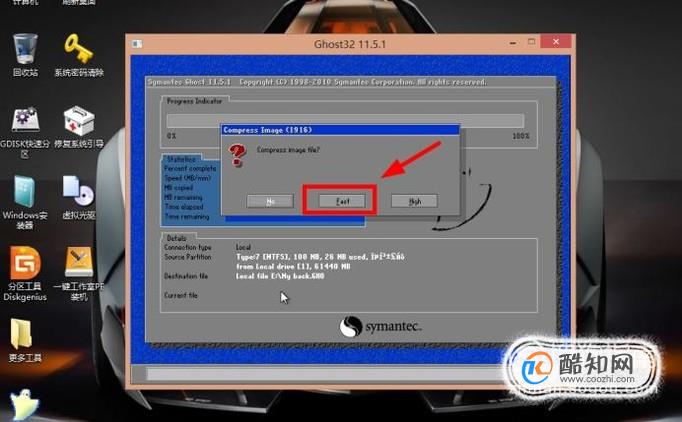682x422 pixels.
Task: Choose High compression in the dialog
Action: pyautogui.click(x=415, y=201)
